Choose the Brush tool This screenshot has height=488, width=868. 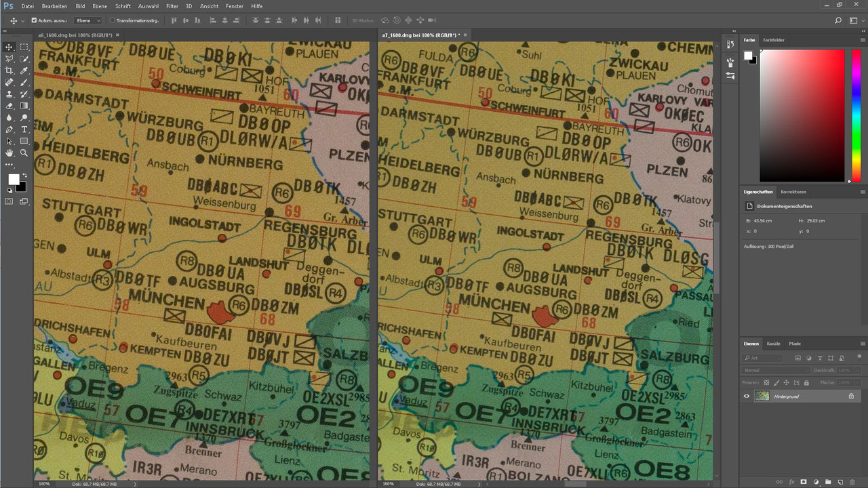click(x=24, y=82)
